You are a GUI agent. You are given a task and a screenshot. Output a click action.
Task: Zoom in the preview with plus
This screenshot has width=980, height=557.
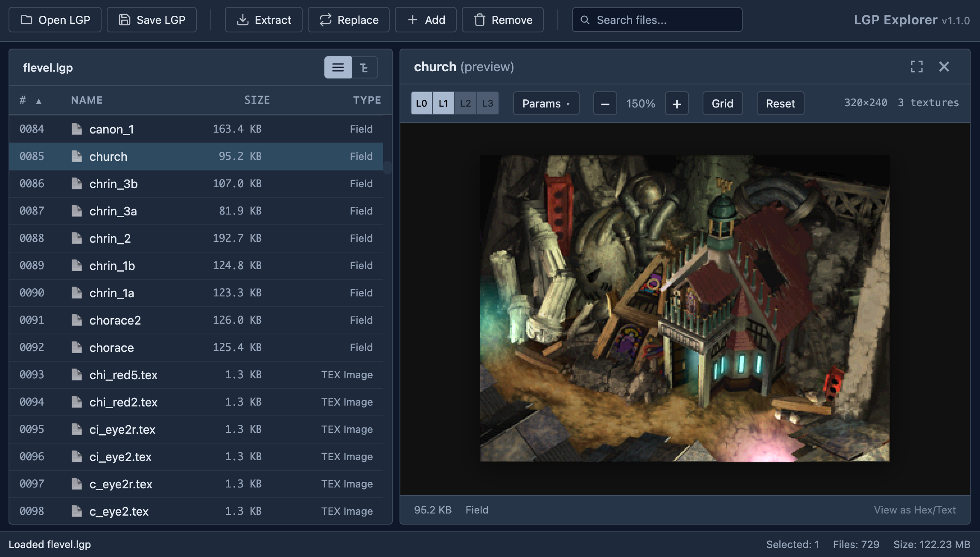click(x=677, y=103)
